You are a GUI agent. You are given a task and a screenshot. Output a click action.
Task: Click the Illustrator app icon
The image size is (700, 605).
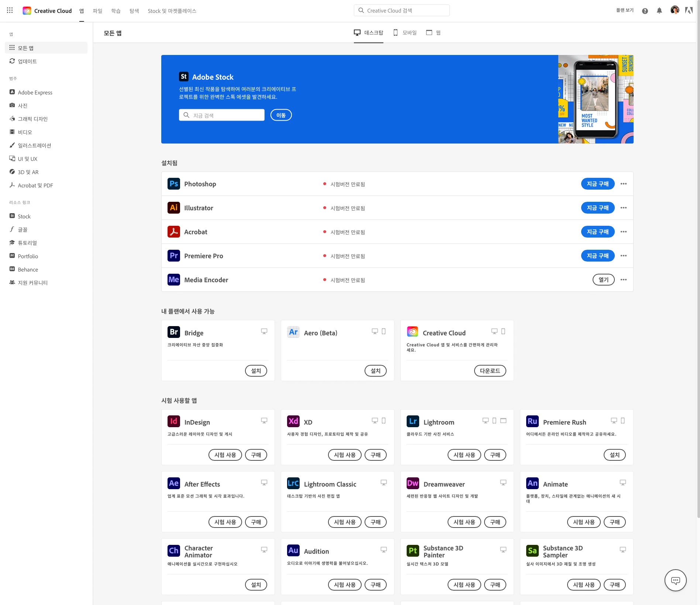click(x=174, y=208)
